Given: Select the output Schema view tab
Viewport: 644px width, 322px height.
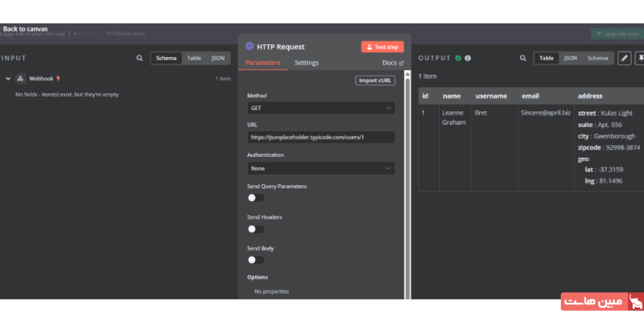Looking at the screenshot, I should click(597, 58).
